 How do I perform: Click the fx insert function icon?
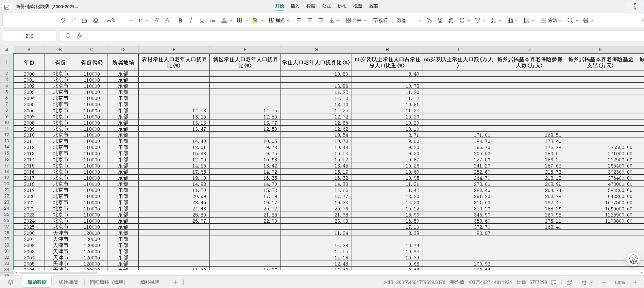pyautogui.click(x=79, y=36)
